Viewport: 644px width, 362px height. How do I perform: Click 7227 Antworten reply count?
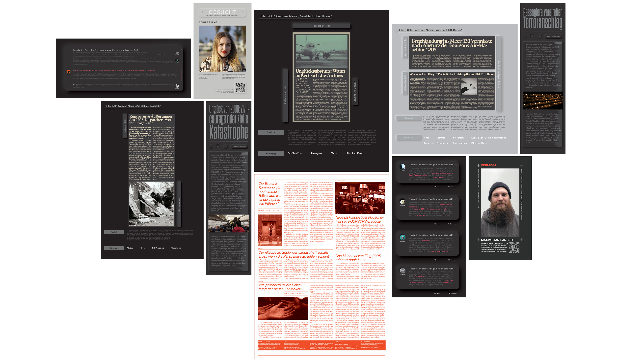coord(452,293)
